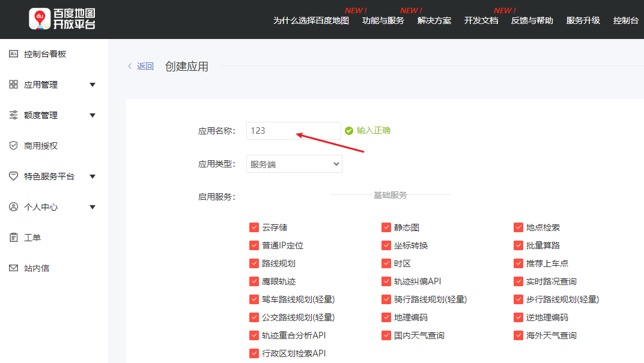Click the 返回 back link
Viewport: 644px width, 363px height.
click(x=145, y=66)
